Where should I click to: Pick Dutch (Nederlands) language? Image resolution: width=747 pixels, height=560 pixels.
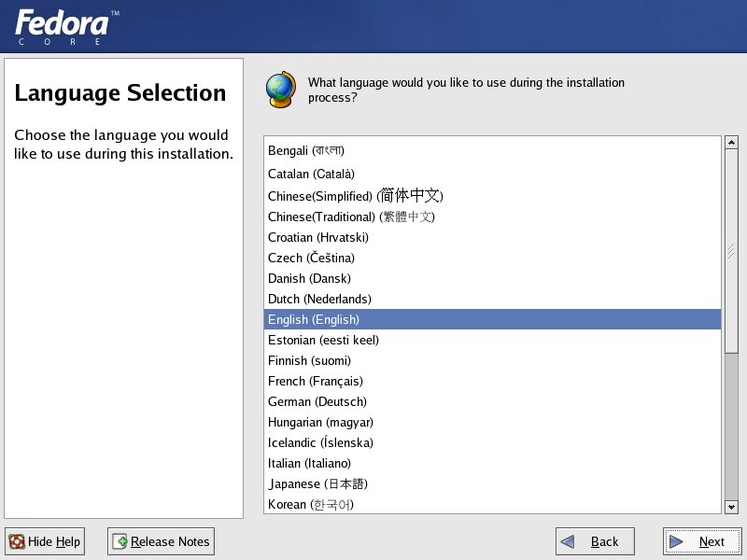[x=319, y=299]
